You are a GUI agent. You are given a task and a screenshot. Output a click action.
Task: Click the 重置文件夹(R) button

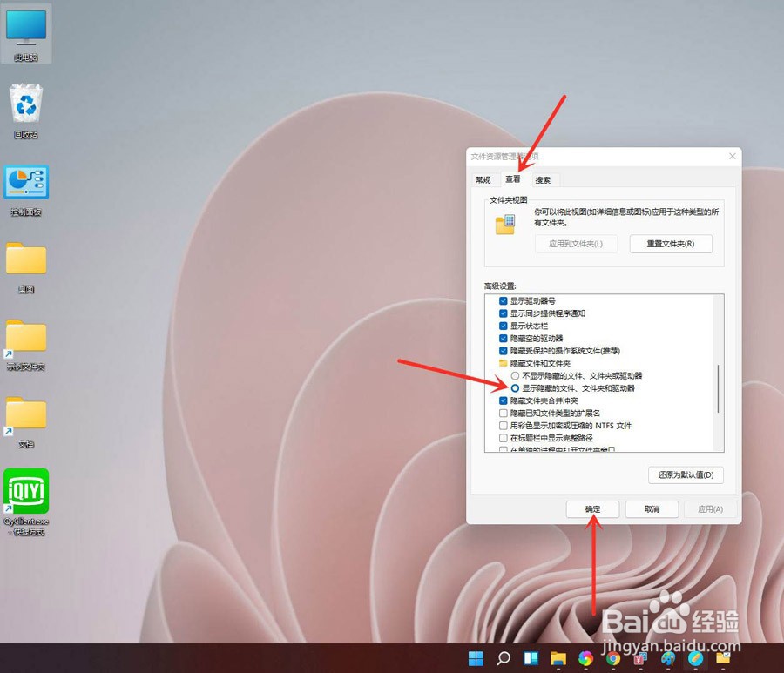671,244
